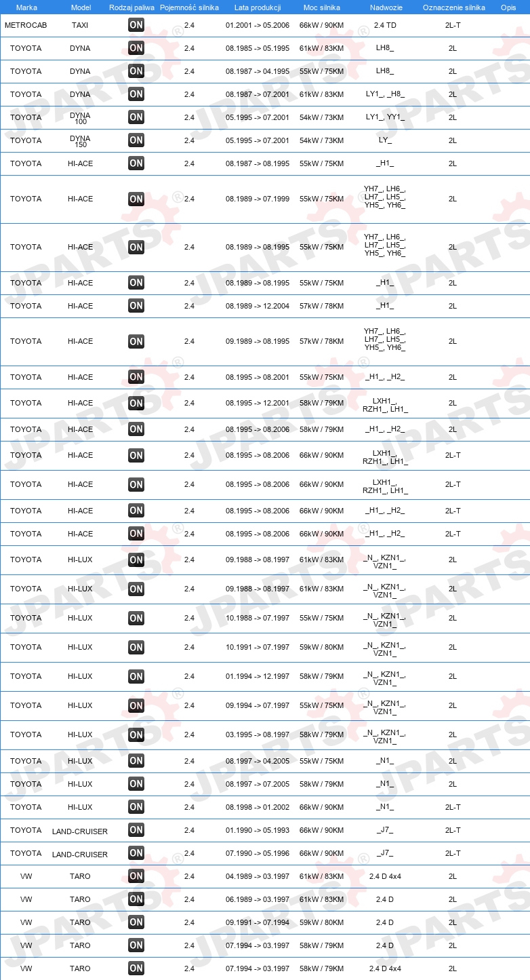530x980 pixels.
Task: Click ON icon for HI-LUX 10.1991 -> 07.1997
Action: point(136,647)
